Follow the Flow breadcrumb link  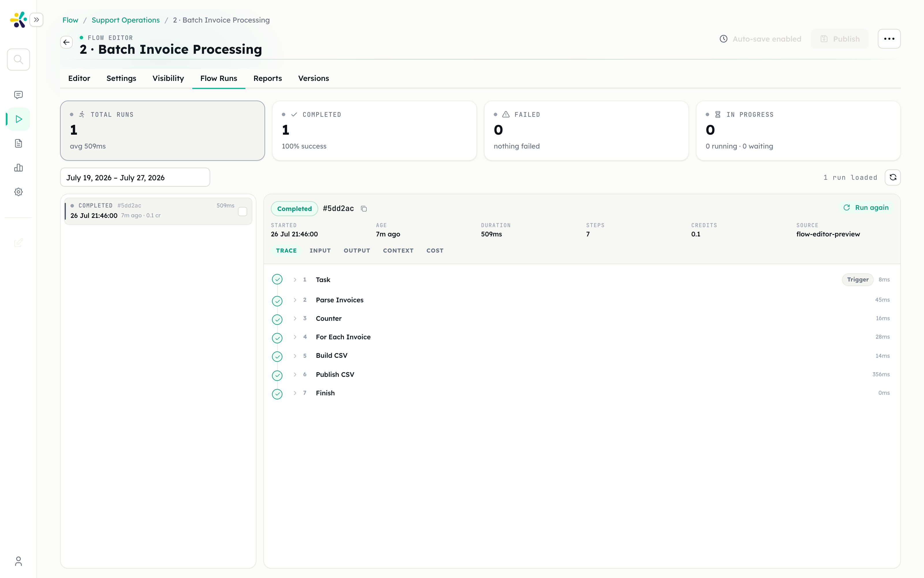[x=70, y=20]
